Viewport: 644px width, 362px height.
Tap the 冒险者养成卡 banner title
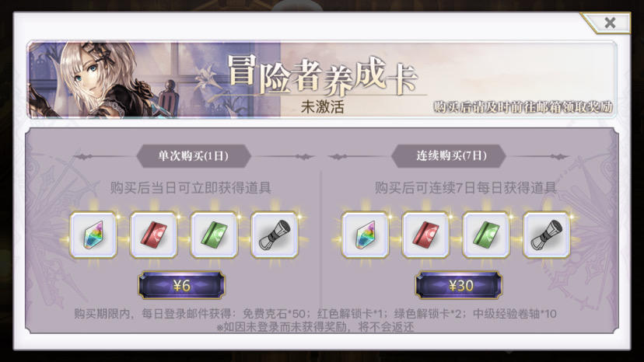click(321, 76)
